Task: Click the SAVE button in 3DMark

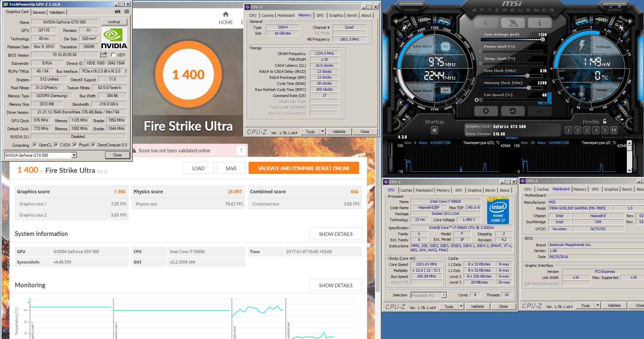Action: tap(231, 168)
